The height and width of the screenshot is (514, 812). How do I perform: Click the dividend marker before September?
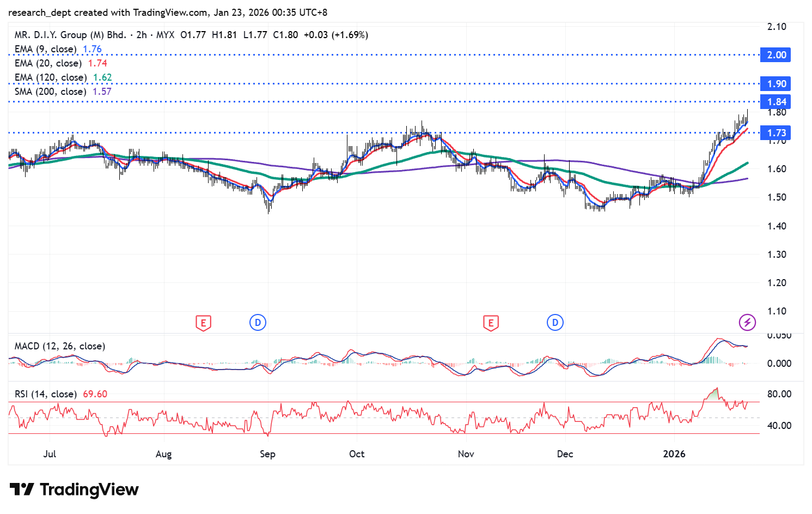tap(258, 323)
